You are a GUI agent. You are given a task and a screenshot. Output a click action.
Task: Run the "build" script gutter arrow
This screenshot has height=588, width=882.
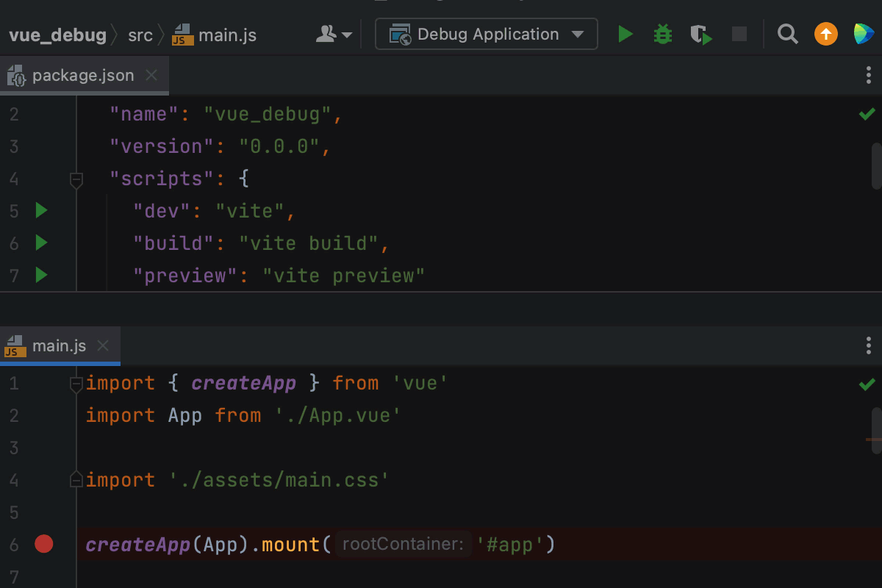pyautogui.click(x=41, y=243)
